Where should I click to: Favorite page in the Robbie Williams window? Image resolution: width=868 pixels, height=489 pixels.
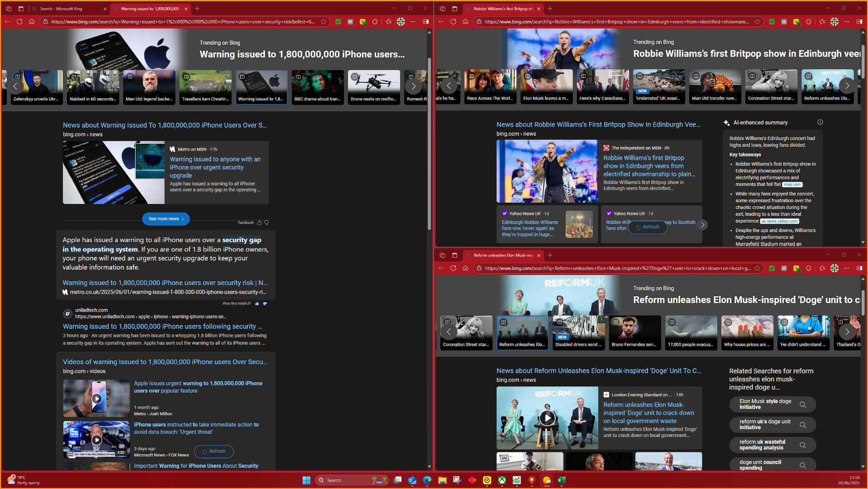pos(757,22)
